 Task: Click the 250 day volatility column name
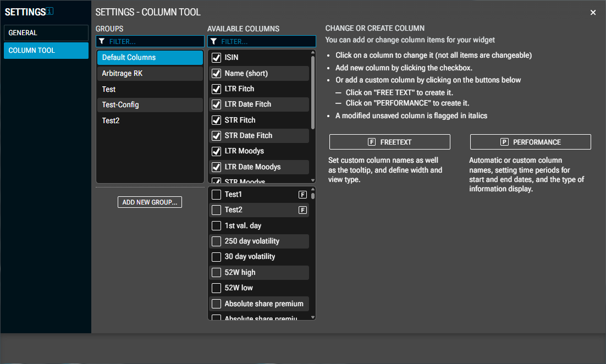pos(252,241)
